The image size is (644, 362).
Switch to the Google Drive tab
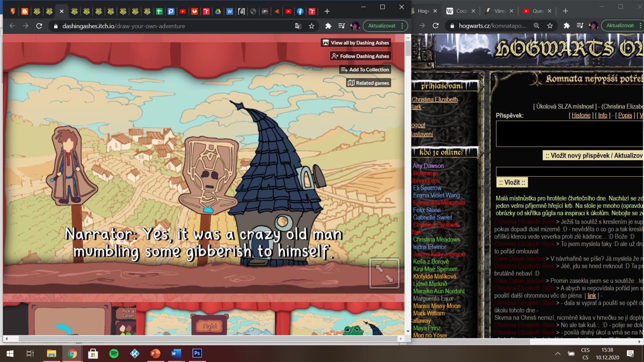tap(218, 11)
